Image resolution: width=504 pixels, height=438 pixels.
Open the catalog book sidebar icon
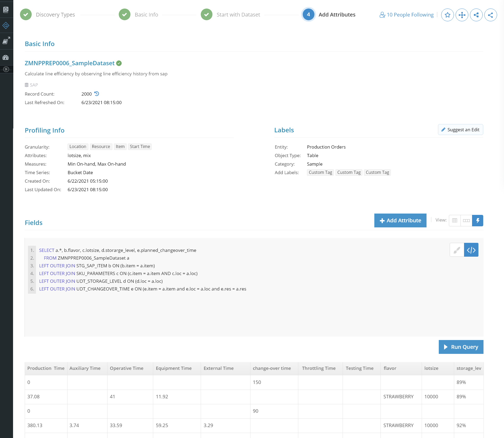tap(6, 41)
